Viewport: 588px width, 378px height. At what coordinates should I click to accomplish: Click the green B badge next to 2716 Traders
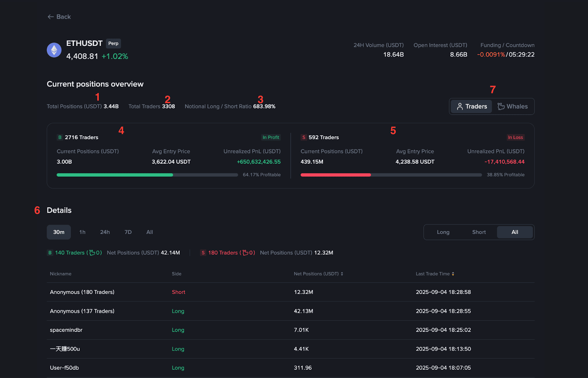(60, 137)
